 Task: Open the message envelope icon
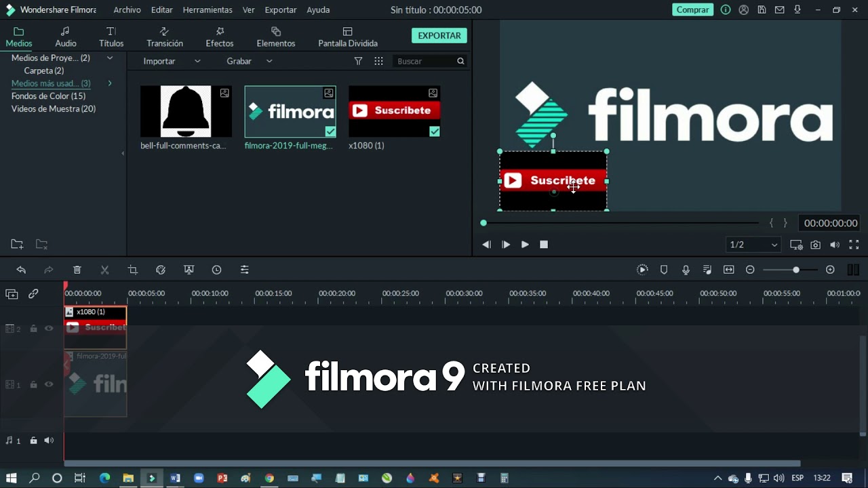click(x=781, y=10)
